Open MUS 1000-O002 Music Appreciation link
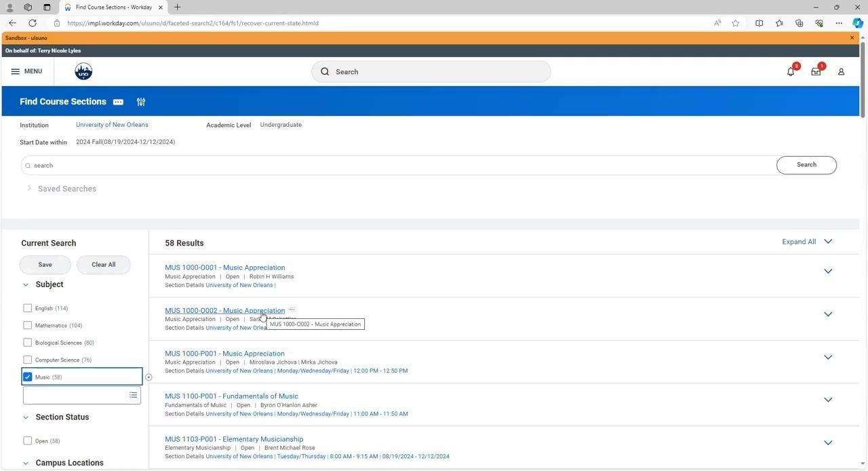The width and height of the screenshot is (868, 471). pyautogui.click(x=224, y=310)
